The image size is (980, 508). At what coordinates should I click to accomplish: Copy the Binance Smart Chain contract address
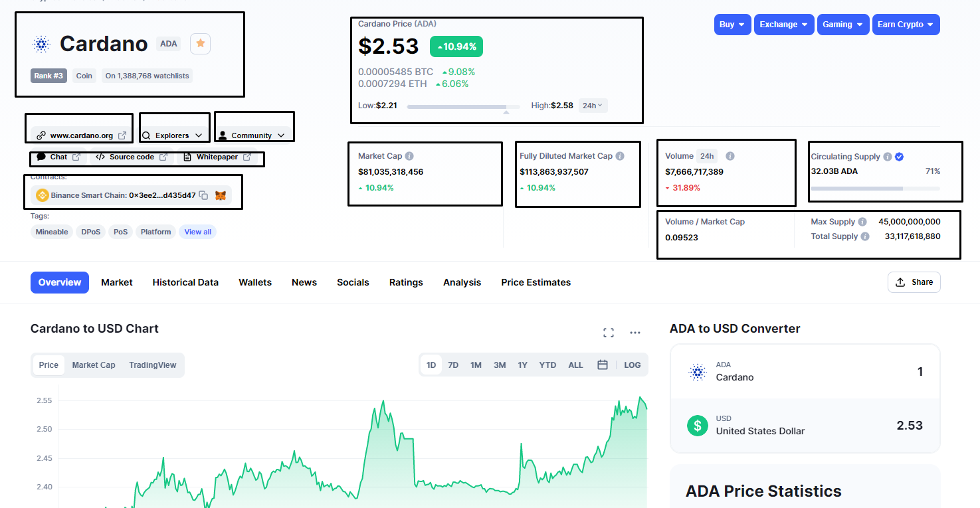click(x=204, y=195)
